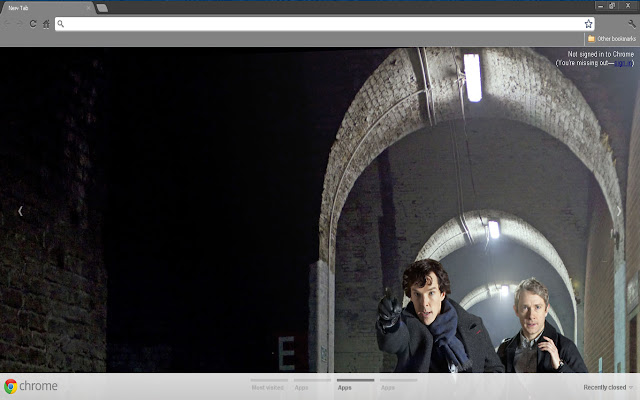
Task: Close the Chrome window with X
Action: pos(628,6)
